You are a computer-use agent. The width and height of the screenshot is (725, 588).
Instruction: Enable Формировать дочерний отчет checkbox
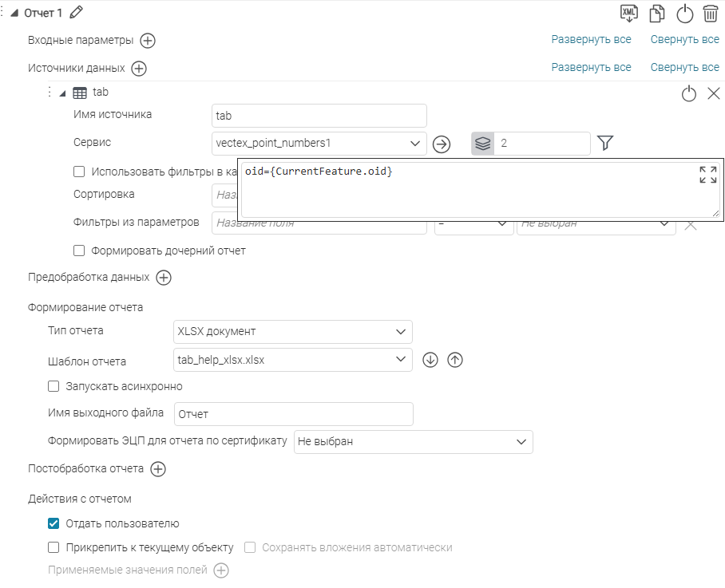79,251
